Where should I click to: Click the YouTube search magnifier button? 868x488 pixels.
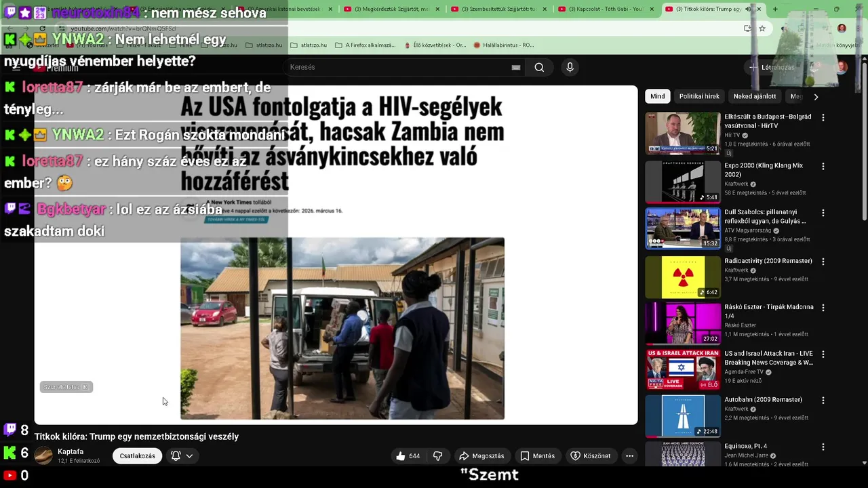click(539, 67)
